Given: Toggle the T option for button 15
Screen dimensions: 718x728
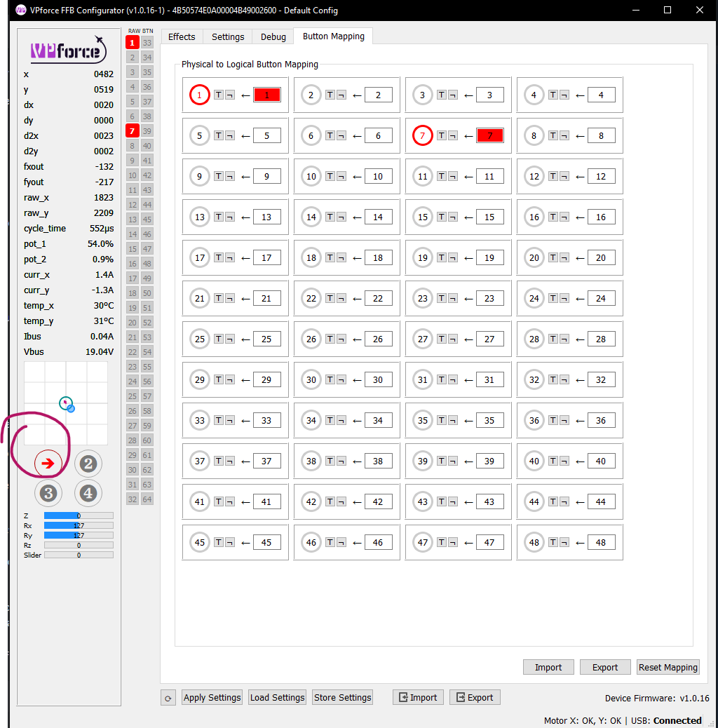Looking at the screenshot, I should (x=441, y=217).
